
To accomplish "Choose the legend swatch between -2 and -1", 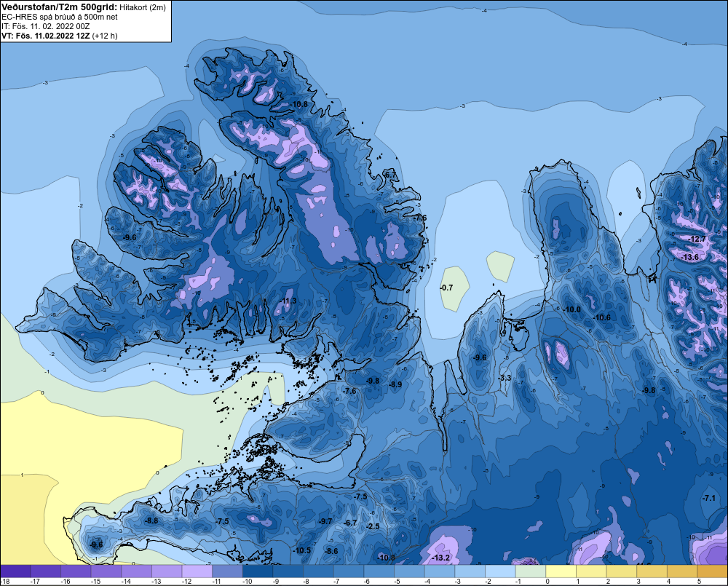I will (501, 571).
